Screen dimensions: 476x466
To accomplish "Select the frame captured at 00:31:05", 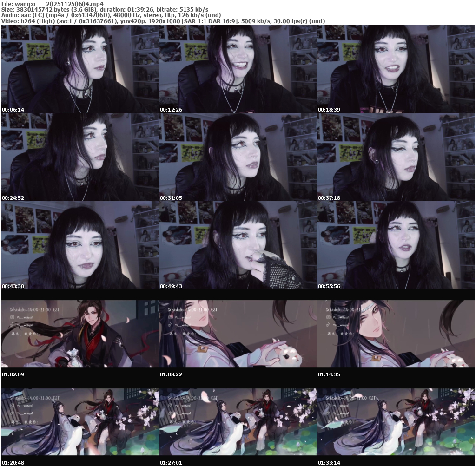I will (x=238, y=157).
